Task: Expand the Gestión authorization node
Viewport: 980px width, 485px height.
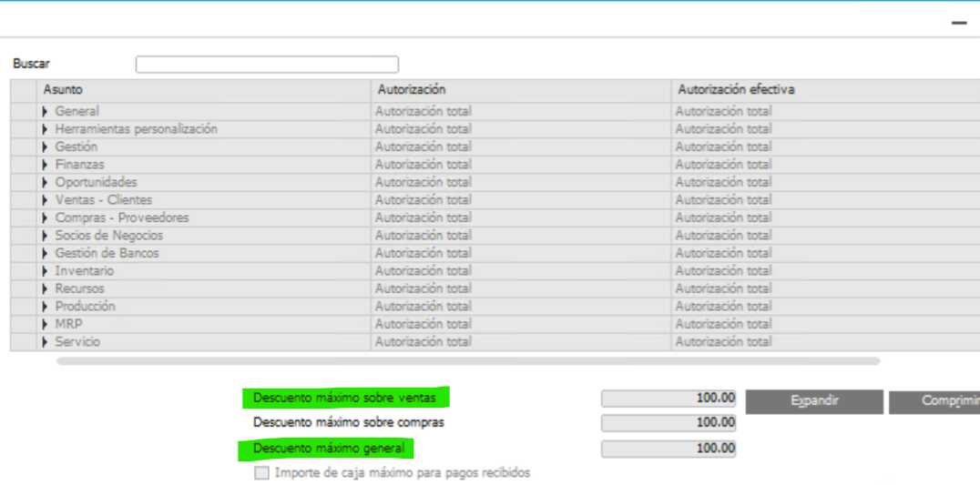Action: click(46, 147)
